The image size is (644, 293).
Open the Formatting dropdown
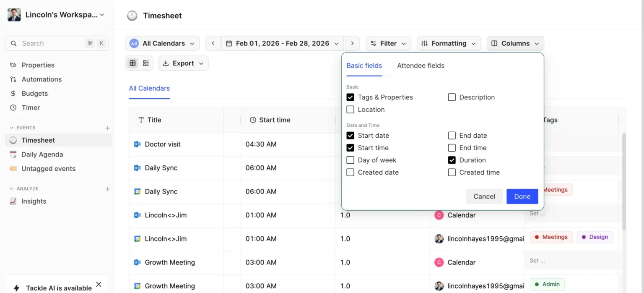[449, 43]
